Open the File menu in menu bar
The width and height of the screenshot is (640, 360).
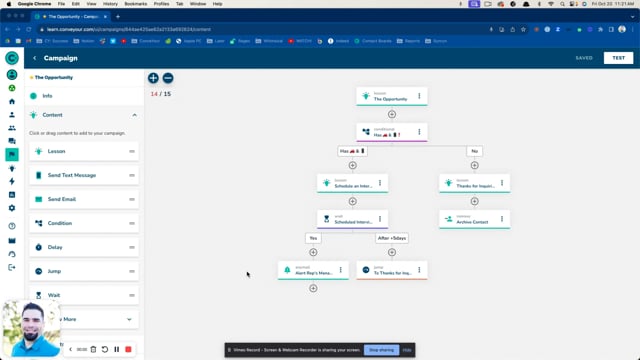[x=61, y=4]
